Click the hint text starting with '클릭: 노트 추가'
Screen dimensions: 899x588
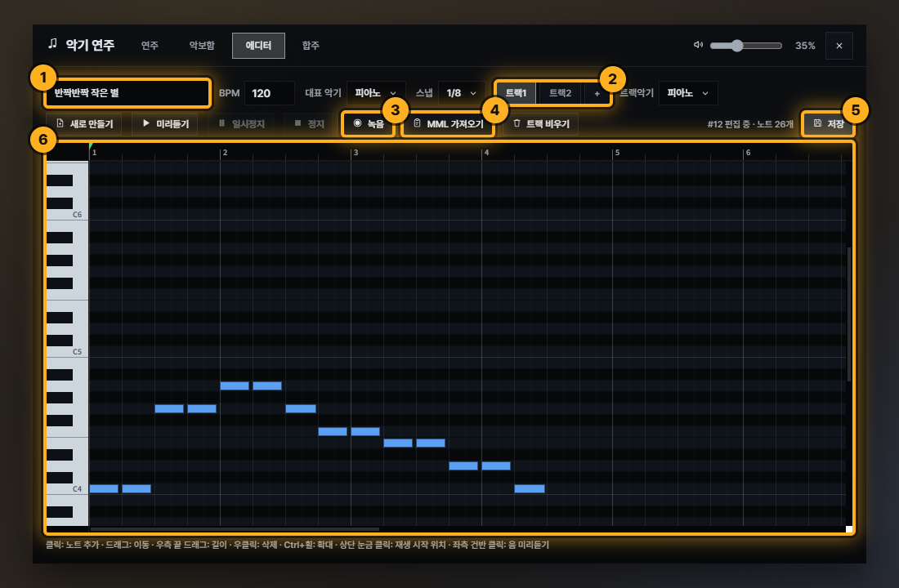click(297, 545)
